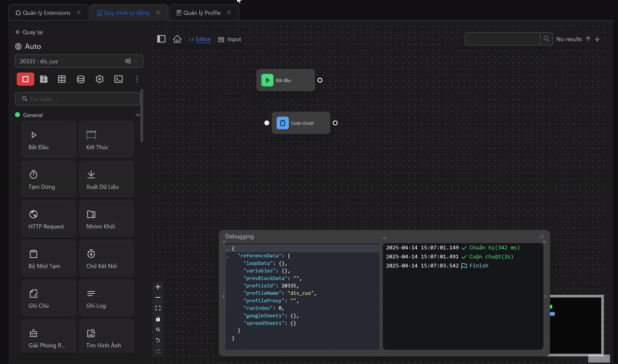Click the Cuộn chuột node on canvas

point(301,123)
